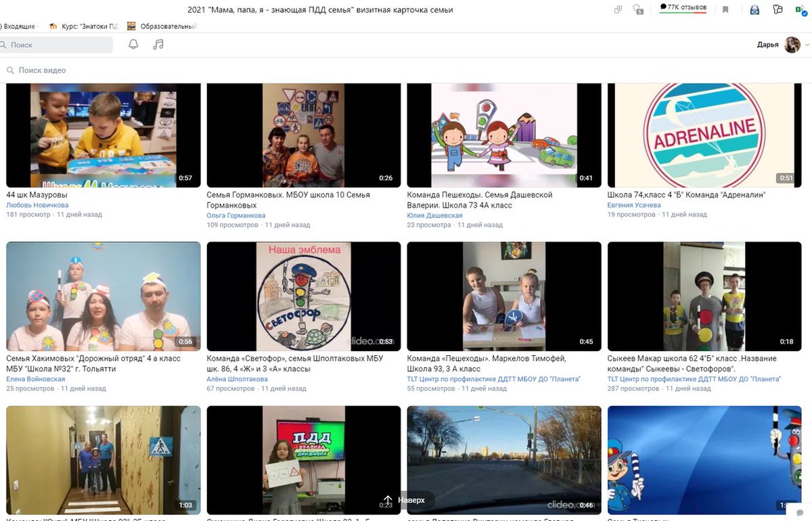
Task: Open the blue bag extension icon
Action: click(755, 9)
